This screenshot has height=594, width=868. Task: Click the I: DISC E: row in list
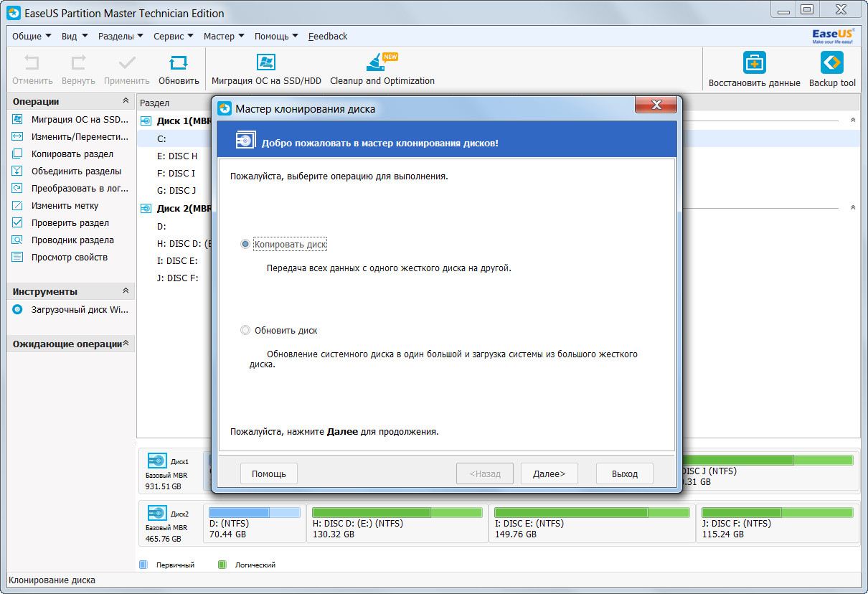coord(177,260)
